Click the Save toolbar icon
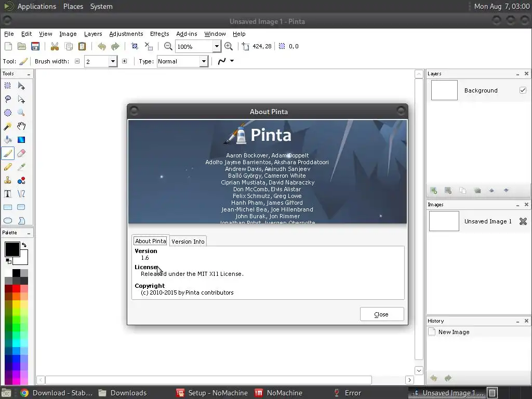Image resolution: width=532 pixels, height=399 pixels. 35,46
